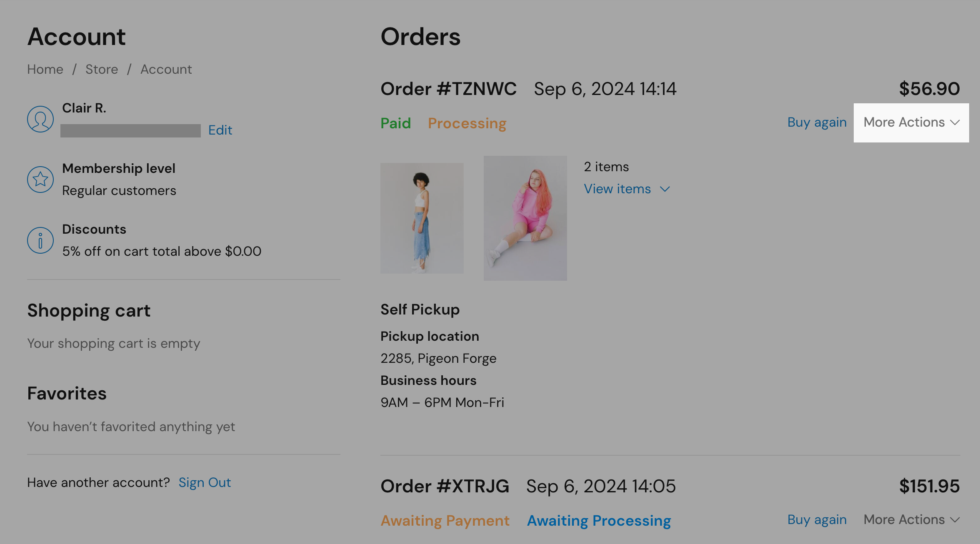Click the Paid status label

click(x=395, y=123)
